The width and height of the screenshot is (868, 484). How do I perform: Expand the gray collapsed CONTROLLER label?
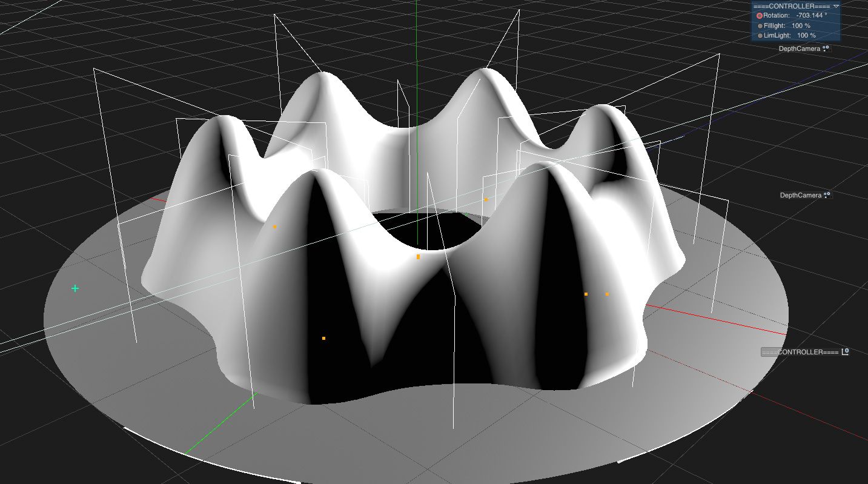point(800,352)
